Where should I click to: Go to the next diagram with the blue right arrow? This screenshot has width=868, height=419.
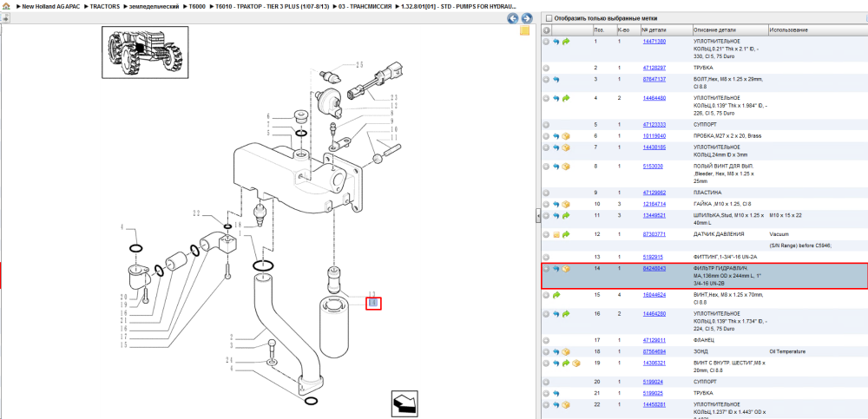click(x=527, y=18)
